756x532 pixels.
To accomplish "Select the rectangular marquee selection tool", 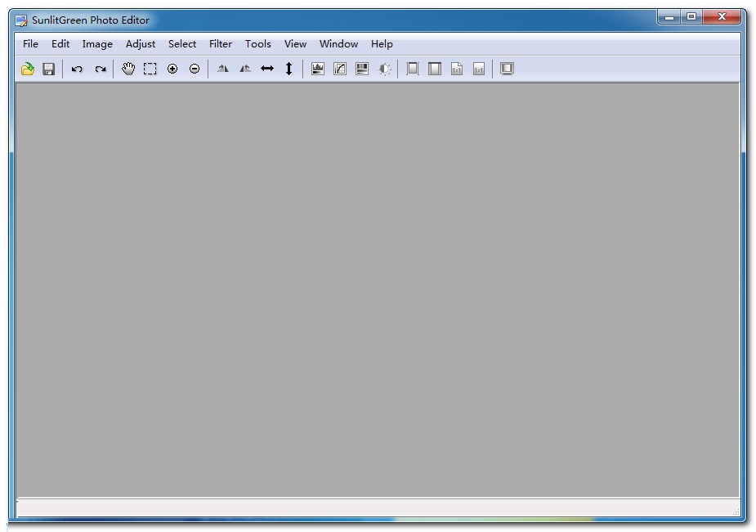I will click(x=150, y=69).
